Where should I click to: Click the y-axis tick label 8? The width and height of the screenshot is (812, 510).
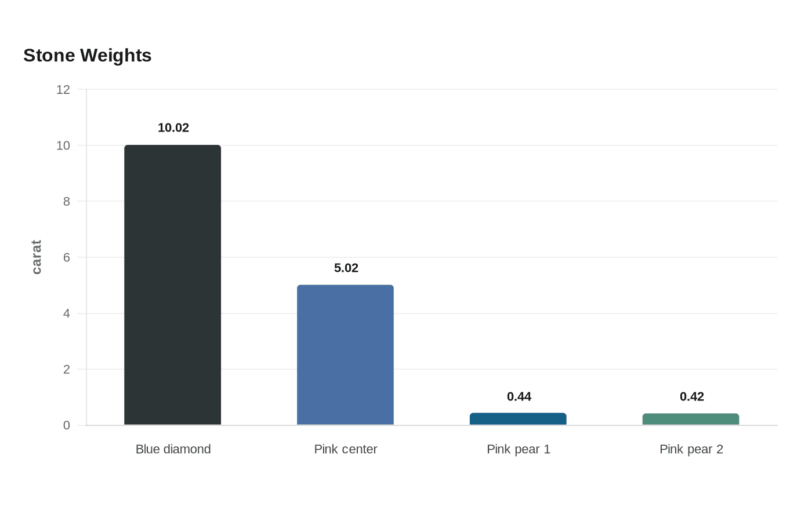pos(67,202)
